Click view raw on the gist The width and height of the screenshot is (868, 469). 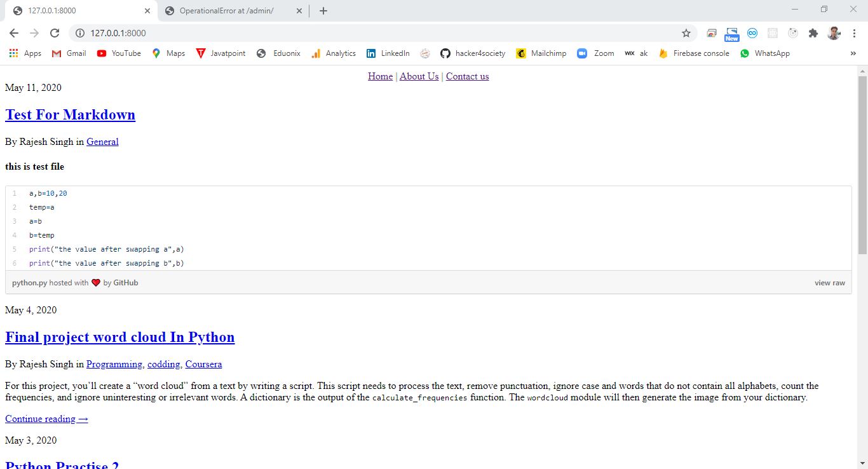point(830,283)
